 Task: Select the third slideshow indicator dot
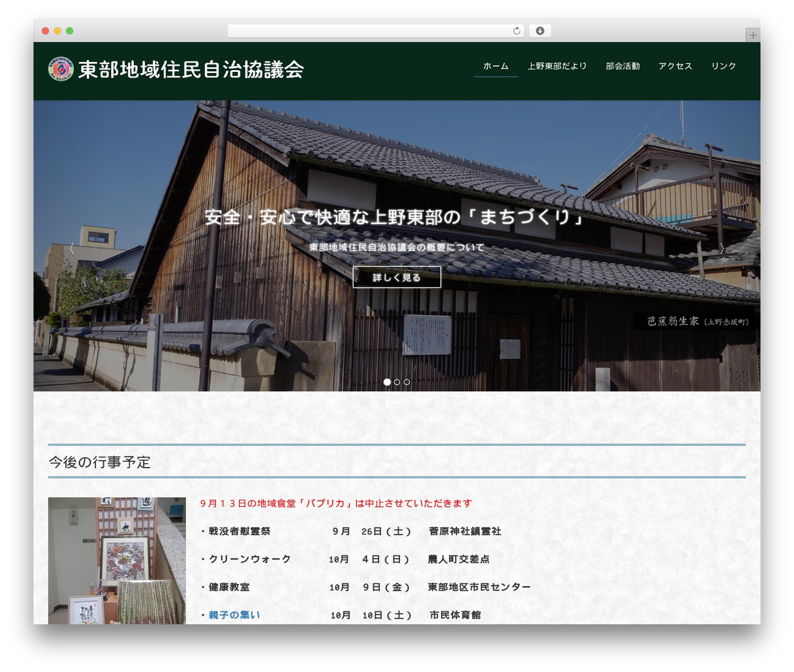(407, 382)
